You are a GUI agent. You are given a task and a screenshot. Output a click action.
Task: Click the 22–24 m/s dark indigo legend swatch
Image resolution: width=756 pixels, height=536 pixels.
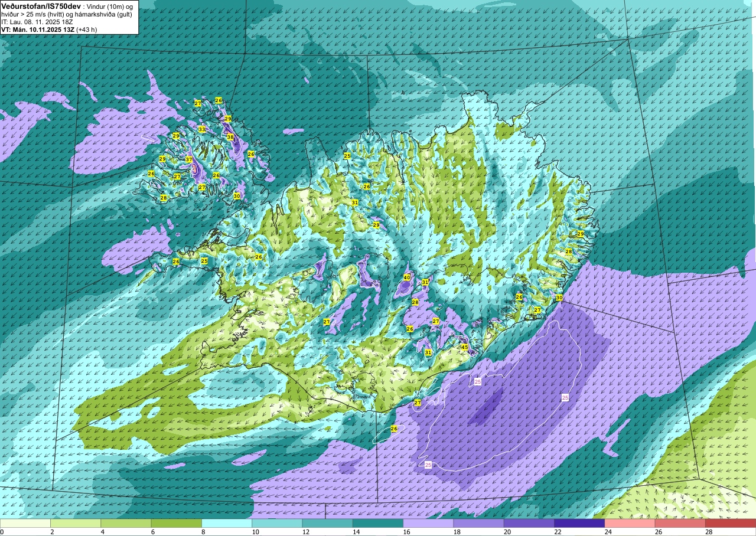point(579,523)
